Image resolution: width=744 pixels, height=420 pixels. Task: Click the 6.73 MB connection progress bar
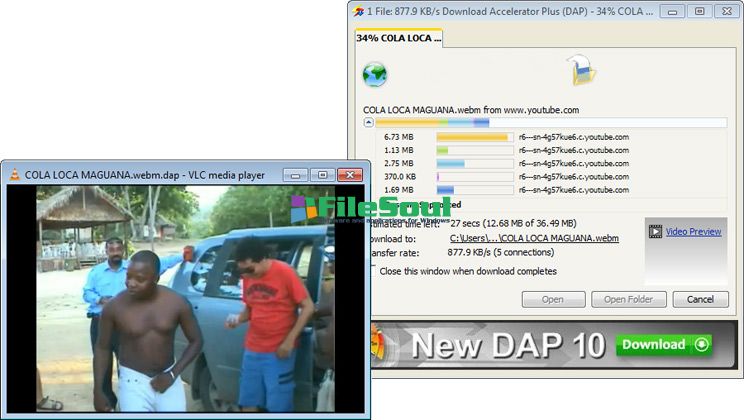474,137
